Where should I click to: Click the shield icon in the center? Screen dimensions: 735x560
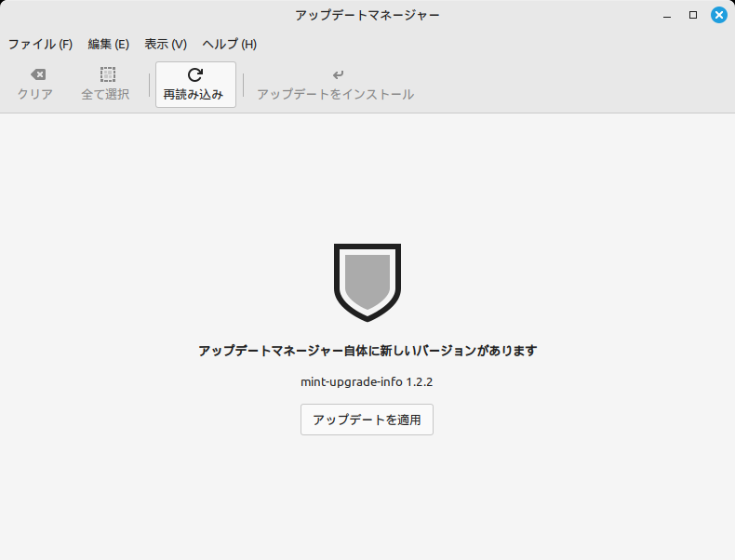pyautogui.click(x=367, y=282)
